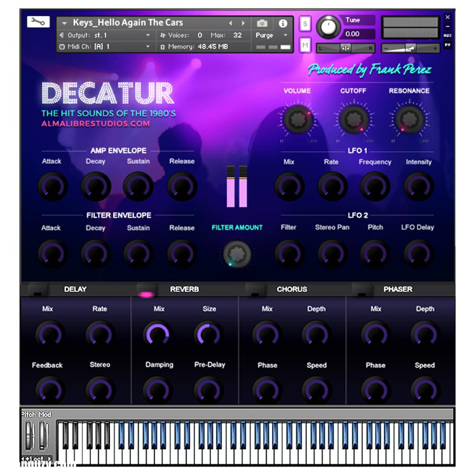Click the Delay Rate knob
Screen dimensions: 476x474
click(100, 334)
